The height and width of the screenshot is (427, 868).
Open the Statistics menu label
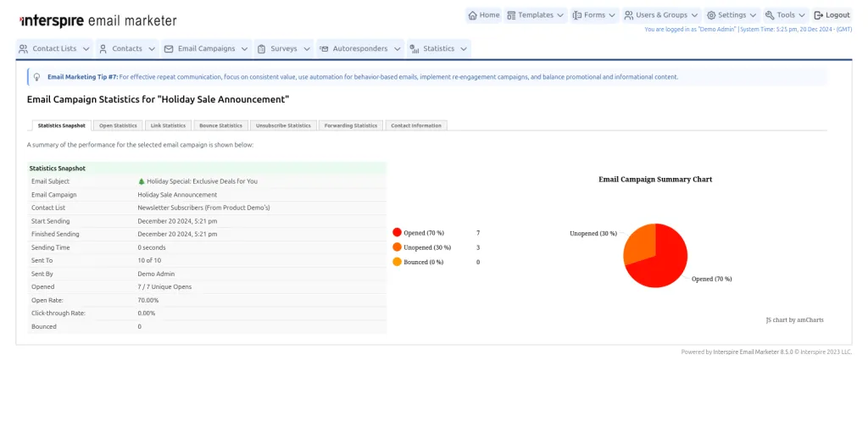(x=438, y=48)
